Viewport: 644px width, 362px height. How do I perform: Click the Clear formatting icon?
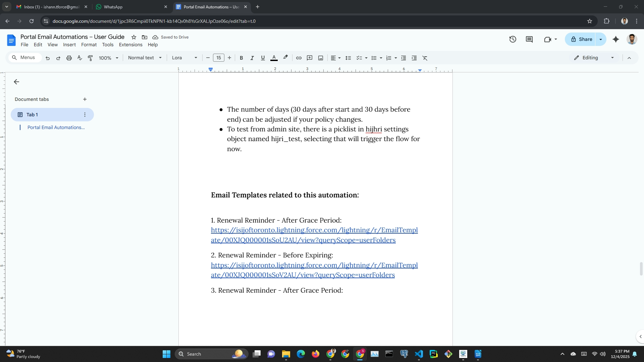(x=425, y=58)
